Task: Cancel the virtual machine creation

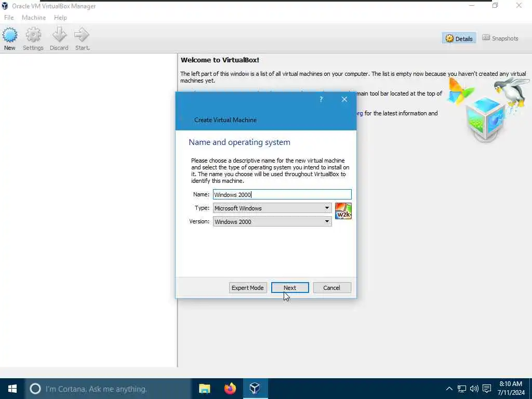Action: (x=332, y=288)
